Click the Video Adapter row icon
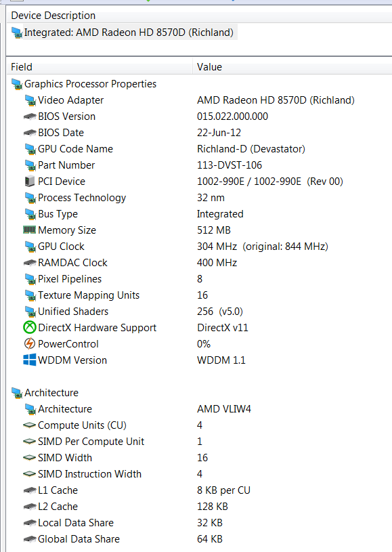The image size is (392, 552). [30, 100]
